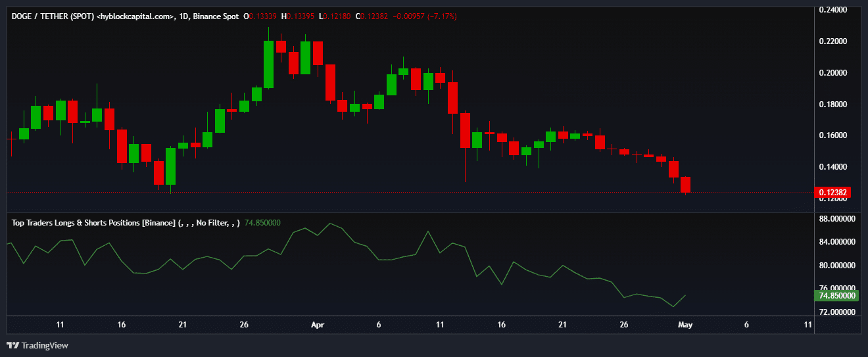Screen dimensions: 868x357
Task: Click the May label on time axis
Action: pyautogui.click(x=684, y=325)
